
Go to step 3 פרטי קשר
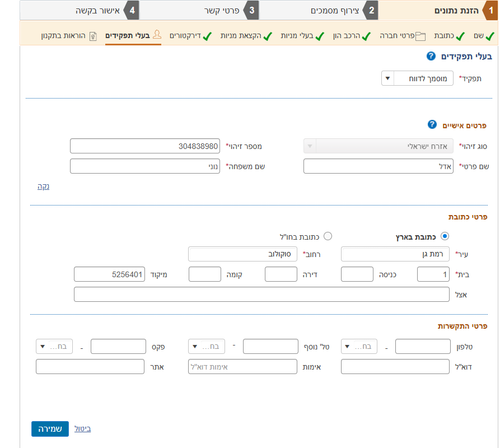(x=199, y=11)
